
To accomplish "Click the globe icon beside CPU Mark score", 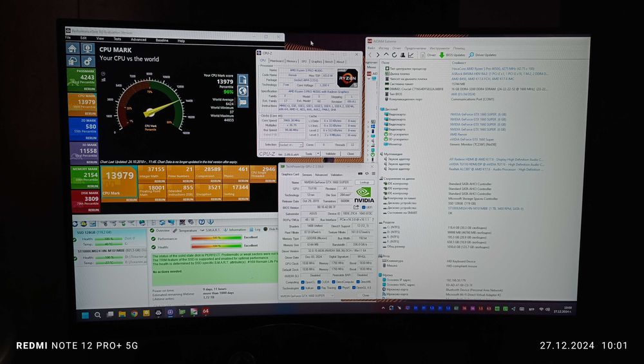I will pos(242,91).
